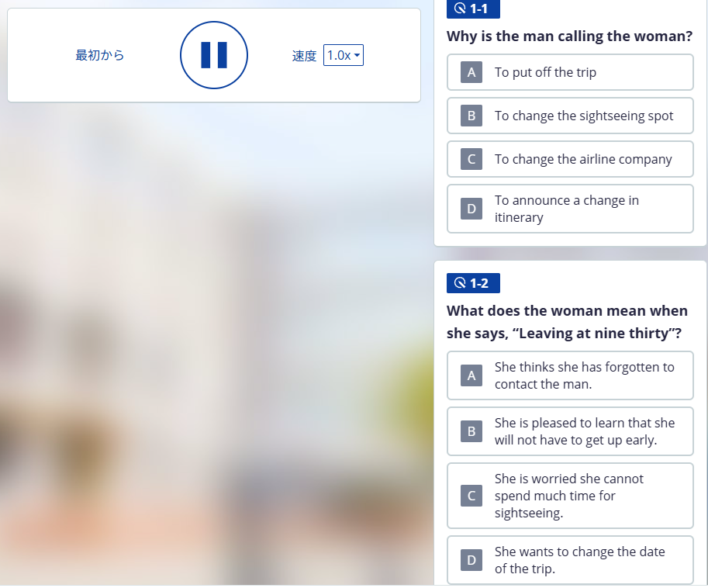Pick "She thinks she has forgotten" answer
Viewport: 708px width, 588px height.
(585, 375)
